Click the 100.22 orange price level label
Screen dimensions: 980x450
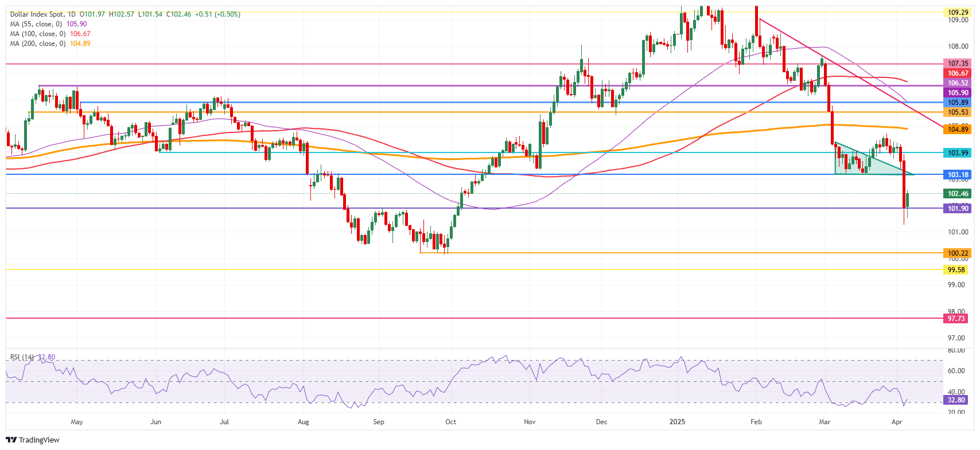click(x=958, y=253)
